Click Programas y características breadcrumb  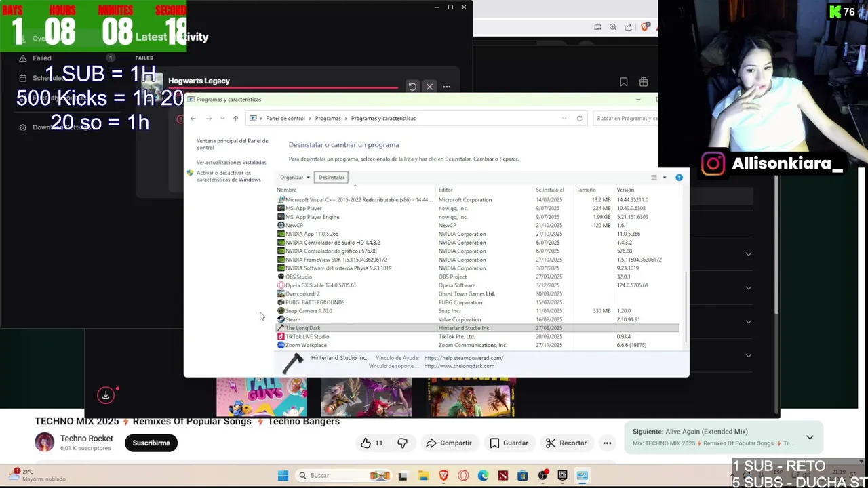coord(383,119)
